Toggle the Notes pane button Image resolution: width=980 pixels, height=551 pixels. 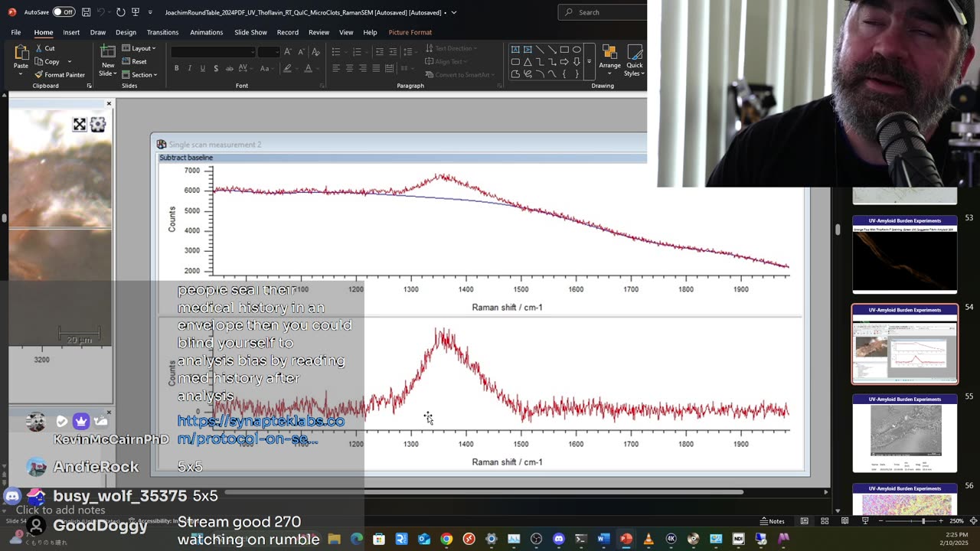point(772,521)
